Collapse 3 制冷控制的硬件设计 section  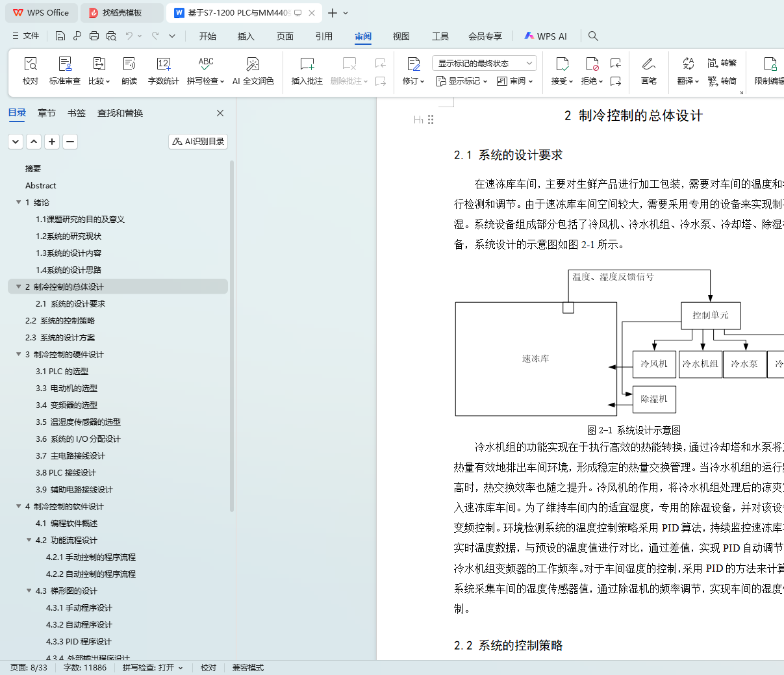[18, 354]
